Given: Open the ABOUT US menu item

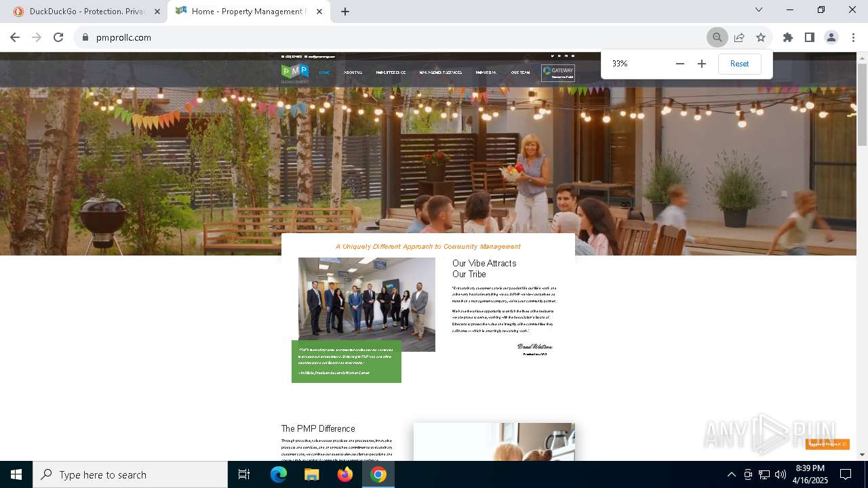Looking at the screenshot, I should 353,73.
